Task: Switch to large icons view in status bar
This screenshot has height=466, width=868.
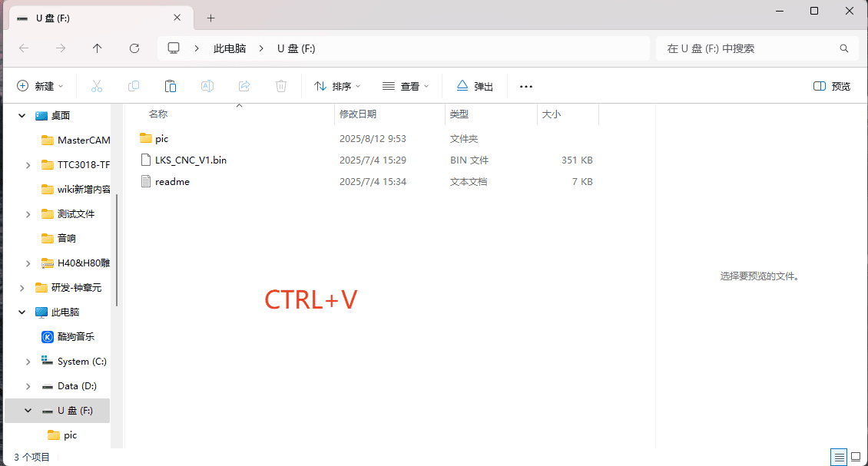Action: (x=856, y=457)
